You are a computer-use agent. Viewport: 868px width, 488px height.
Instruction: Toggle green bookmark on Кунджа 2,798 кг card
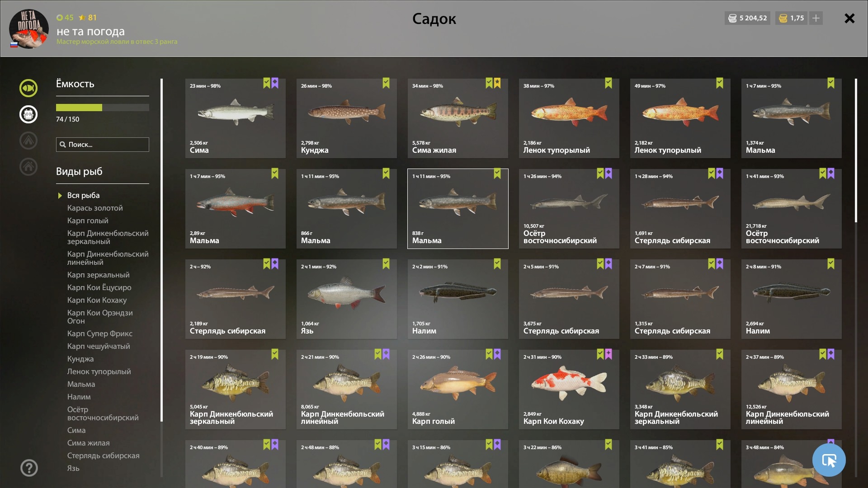click(386, 83)
